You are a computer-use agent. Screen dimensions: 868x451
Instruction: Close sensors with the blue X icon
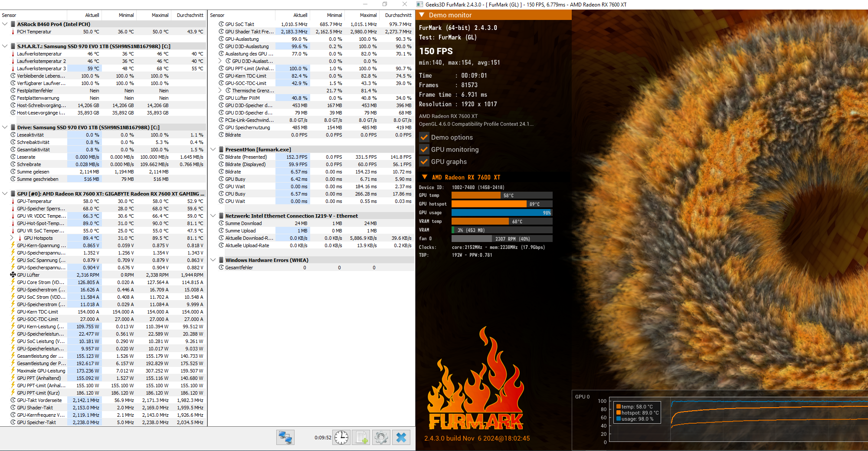(x=401, y=438)
